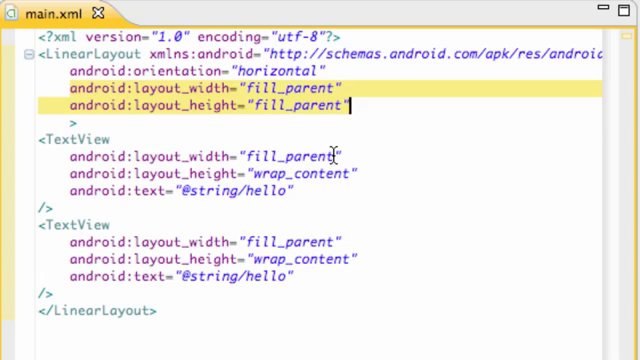This screenshot has height=360, width=640.
Task: Click the overview ruler warning marker
Action: pos(627,36)
